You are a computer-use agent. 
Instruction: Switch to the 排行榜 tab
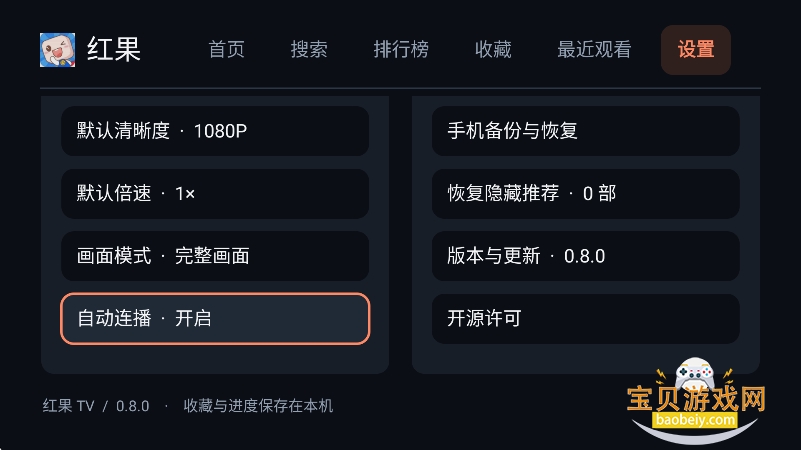coord(401,50)
